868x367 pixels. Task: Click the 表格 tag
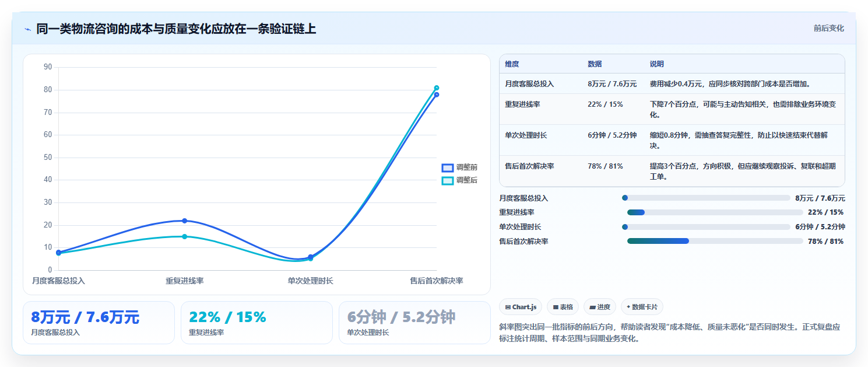point(563,307)
